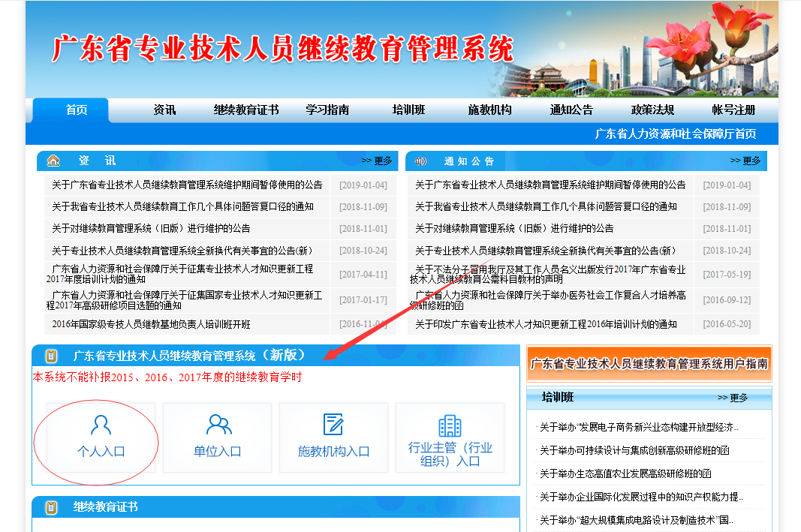Screen dimensions: 801x532
Task: Open 培训班 item 生态高值农业发展高级研修班
Action: pyautogui.click(x=625, y=473)
